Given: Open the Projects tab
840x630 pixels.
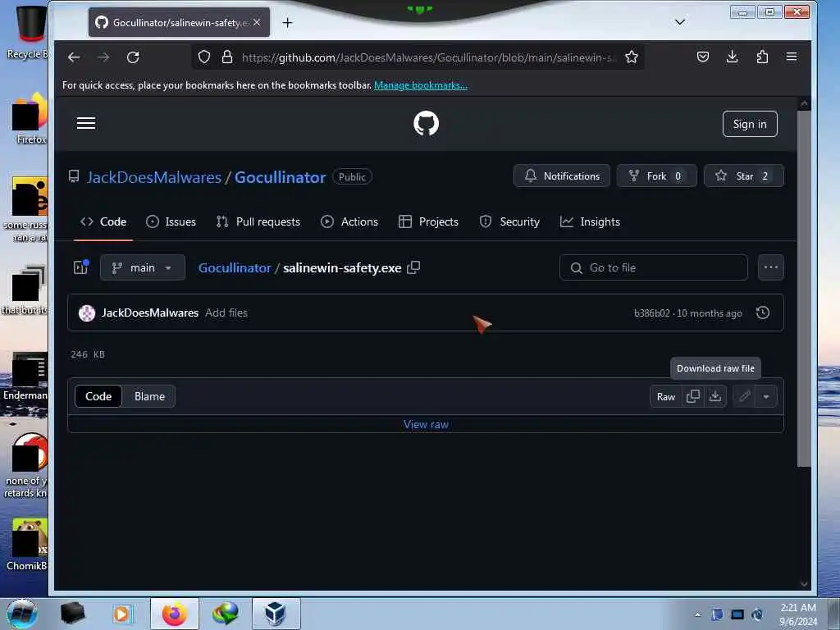Looking at the screenshot, I should click(x=428, y=221).
